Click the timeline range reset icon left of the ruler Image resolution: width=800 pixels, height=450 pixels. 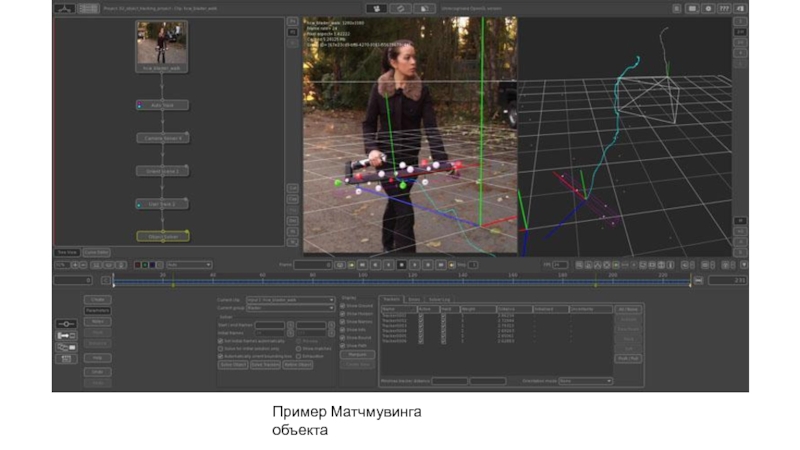tap(106, 280)
